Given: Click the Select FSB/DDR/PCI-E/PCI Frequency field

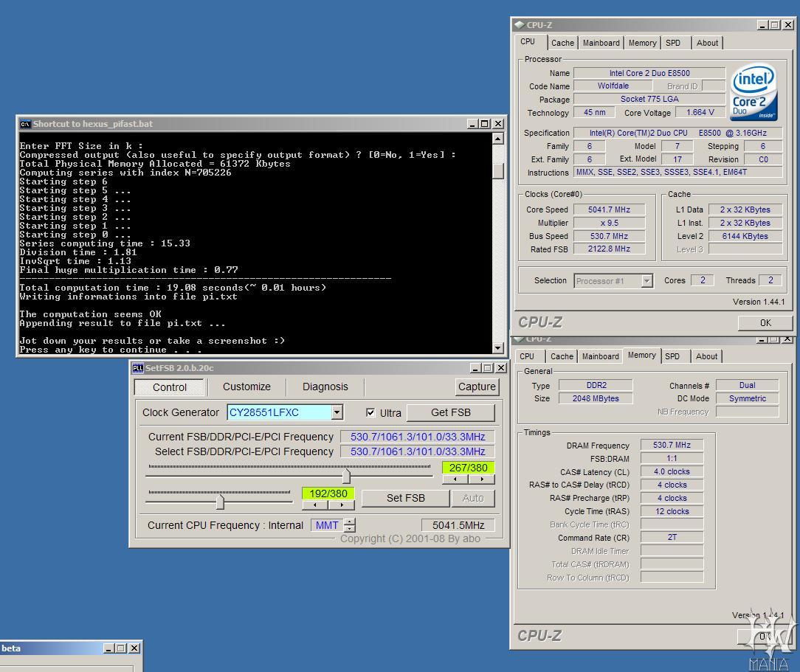Looking at the screenshot, I should pyautogui.click(x=418, y=451).
